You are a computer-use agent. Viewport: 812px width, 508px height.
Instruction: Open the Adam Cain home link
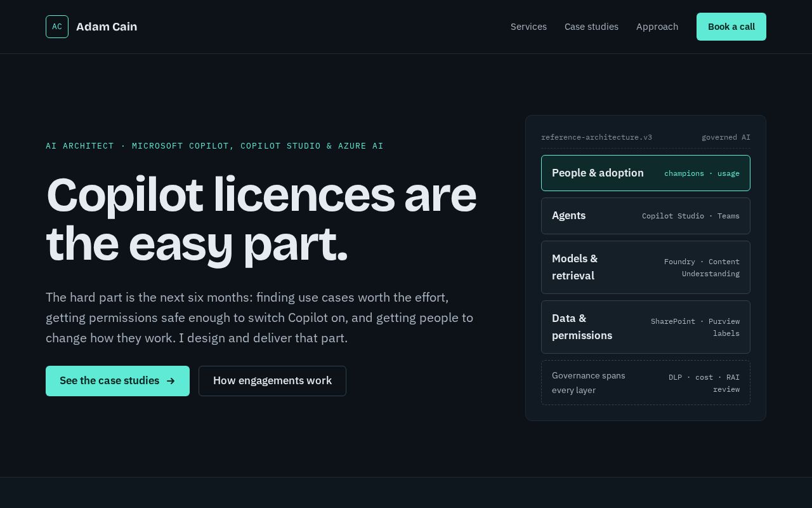[91, 27]
